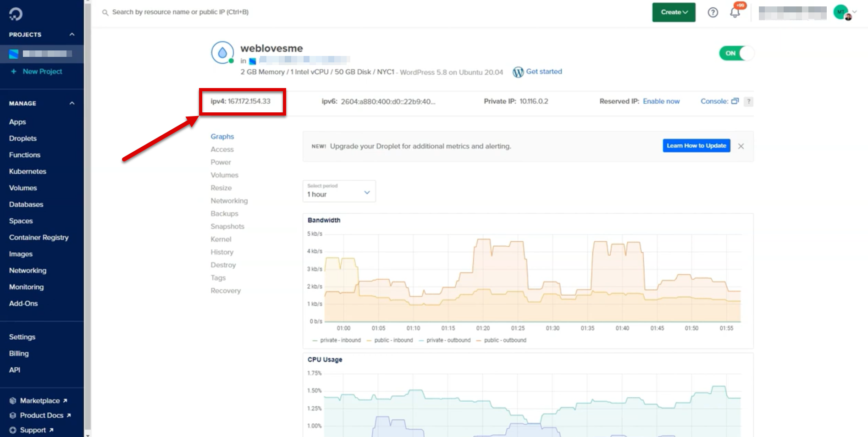
Task: Click the weblovesme droplet icon
Action: pyautogui.click(x=222, y=53)
